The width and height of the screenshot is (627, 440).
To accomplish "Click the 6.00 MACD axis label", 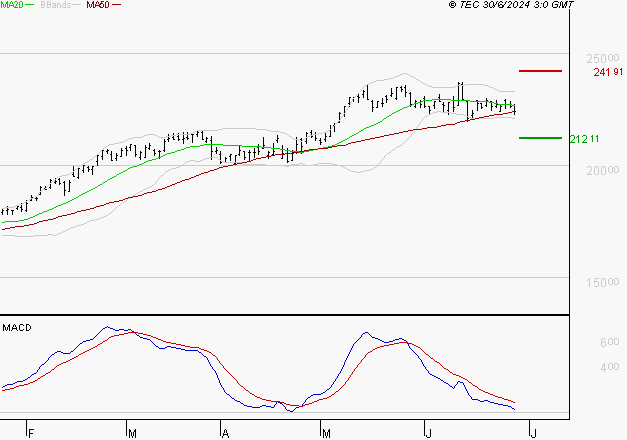I will coord(609,342).
